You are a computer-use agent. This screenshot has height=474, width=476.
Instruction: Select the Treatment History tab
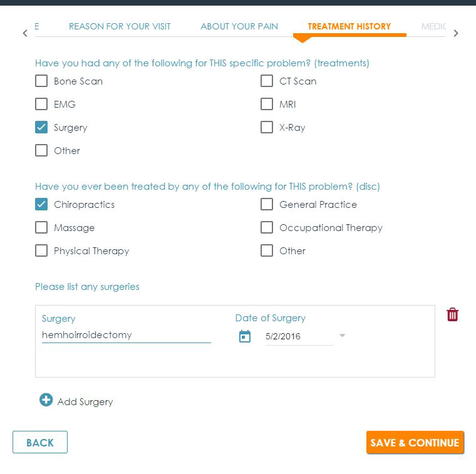[349, 26]
